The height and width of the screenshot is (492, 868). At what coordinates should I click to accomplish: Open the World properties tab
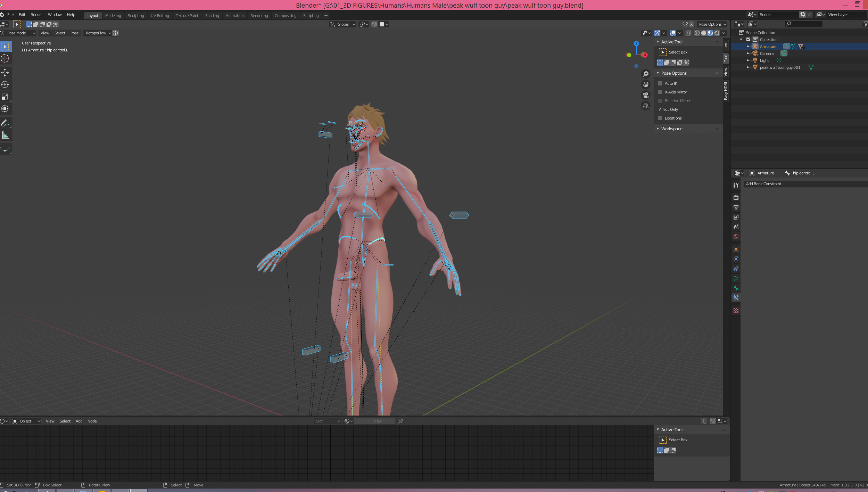point(736,237)
